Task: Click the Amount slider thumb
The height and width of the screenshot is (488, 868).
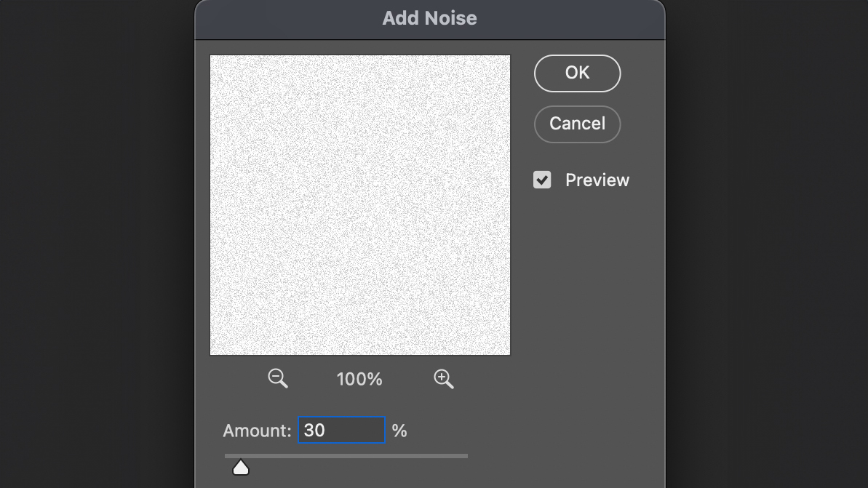Action: (x=241, y=467)
